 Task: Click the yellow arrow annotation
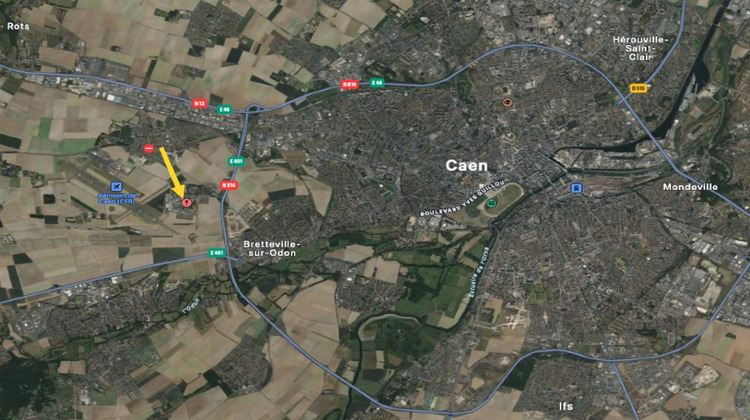point(171,172)
